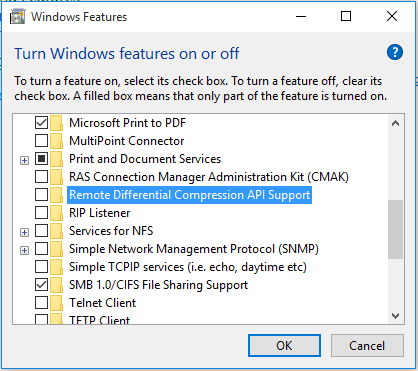The height and width of the screenshot is (371, 418).
Task: Check the Telnet Client checkbox
Action: (x=41, y=303)
